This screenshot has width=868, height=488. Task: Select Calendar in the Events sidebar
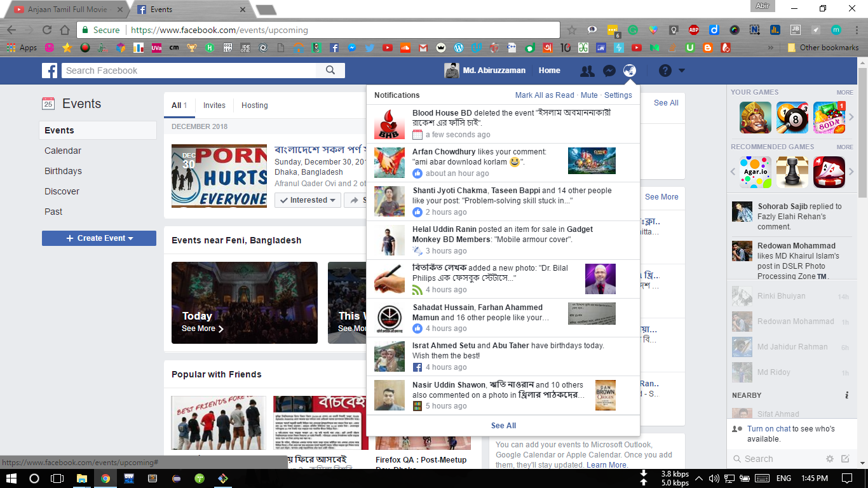(x=63, y=151)
